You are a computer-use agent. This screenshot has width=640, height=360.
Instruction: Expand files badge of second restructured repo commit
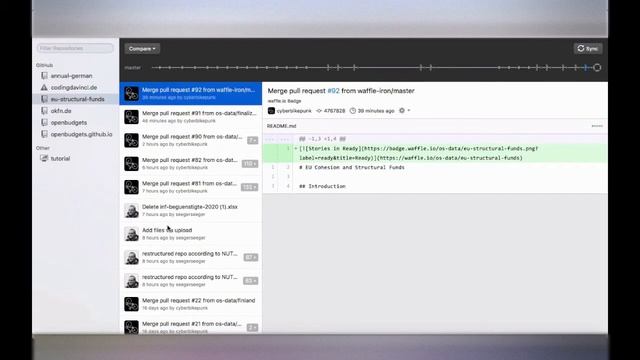tap(251, 281)
